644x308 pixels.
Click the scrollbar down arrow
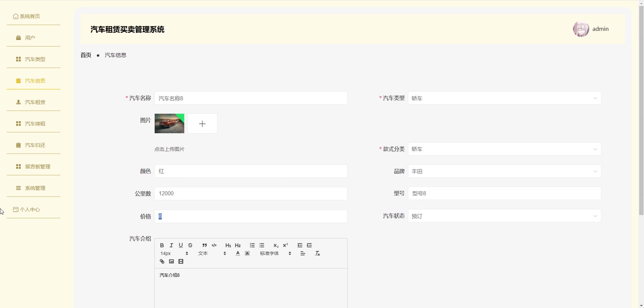click(641, 305)
